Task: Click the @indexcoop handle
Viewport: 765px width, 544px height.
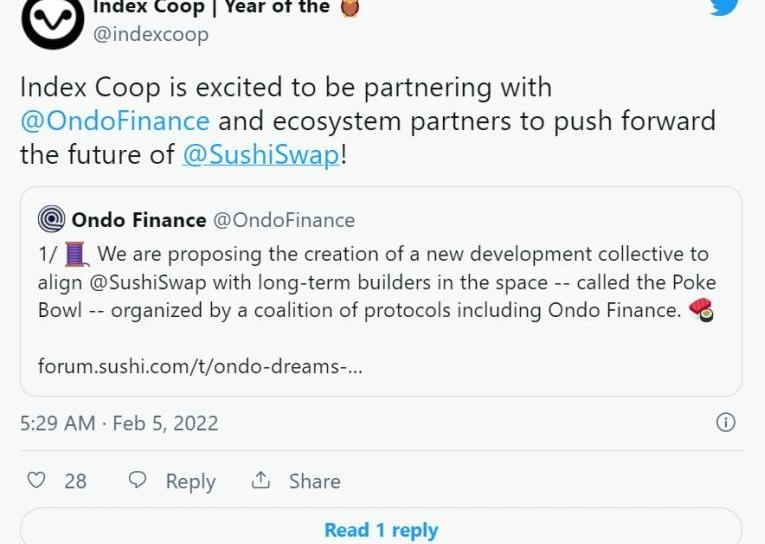Action: [151, 34]
